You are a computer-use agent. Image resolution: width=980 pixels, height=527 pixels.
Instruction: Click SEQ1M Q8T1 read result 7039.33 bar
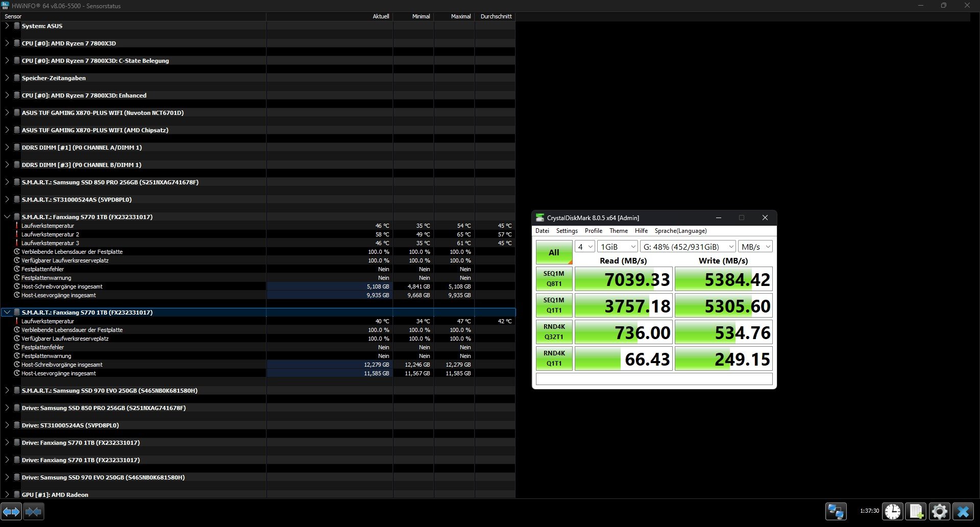coord(623,279)
